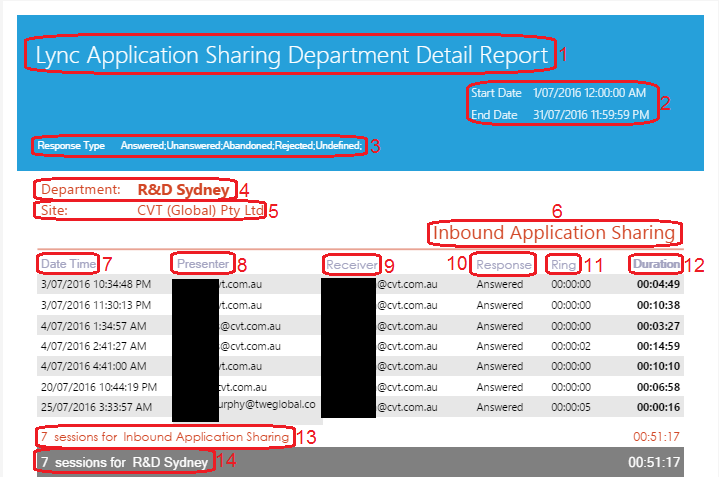Select the 20/07/2016 10:44:19 PM date cell
The height and width of the screenshot is (477, 719).
pyautogui.click(x=99, y=387)
